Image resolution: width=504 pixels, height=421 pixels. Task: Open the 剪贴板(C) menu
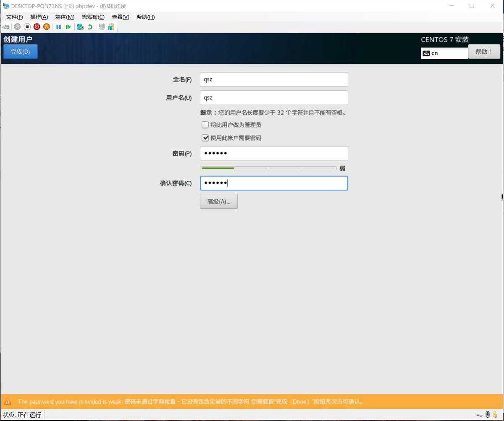[x=92, y=17]
